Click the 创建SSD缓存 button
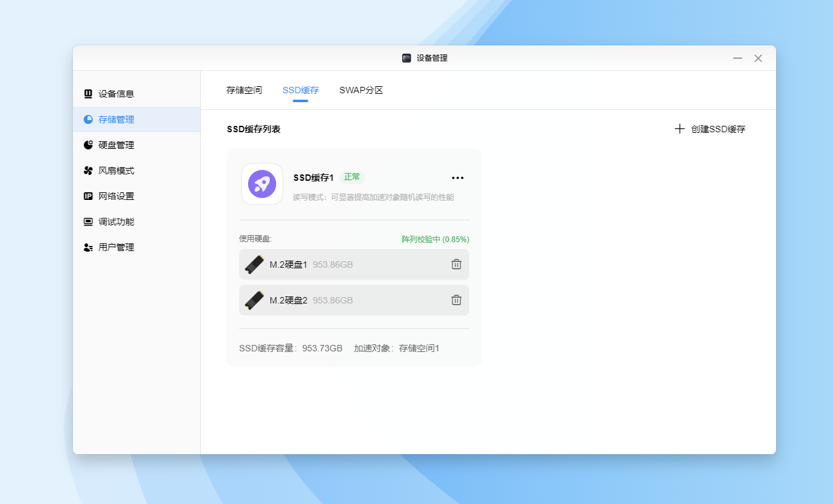This screenshot has height=504, width=833. [710, 129]
